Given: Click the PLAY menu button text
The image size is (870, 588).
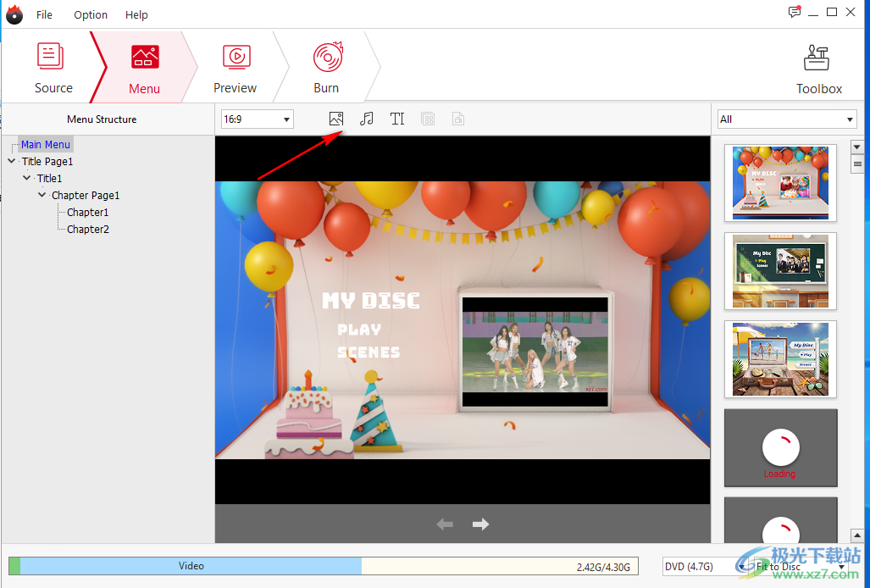Looking at the screenshot, I should [x=359, y=330].
